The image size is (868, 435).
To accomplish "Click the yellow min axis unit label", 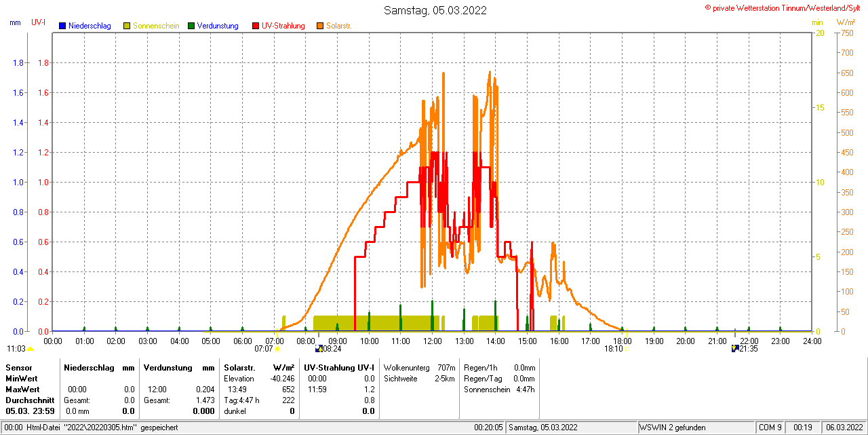I will point(817,22).
